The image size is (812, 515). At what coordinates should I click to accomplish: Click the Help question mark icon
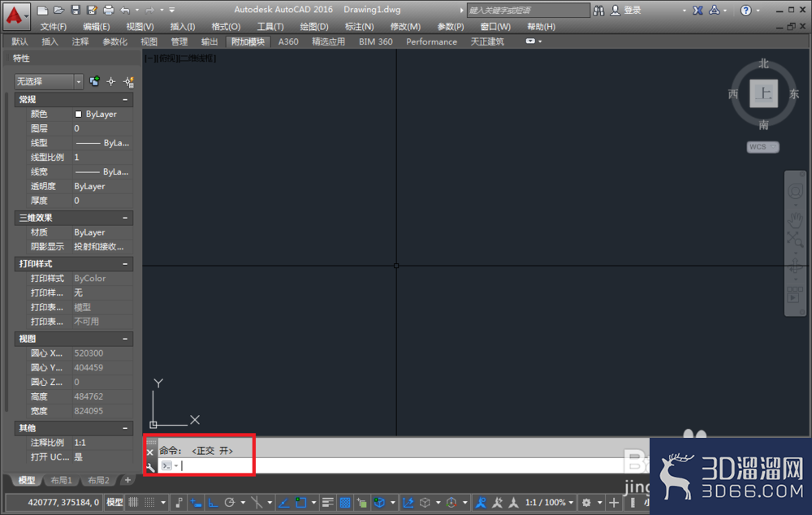[745, 11]
